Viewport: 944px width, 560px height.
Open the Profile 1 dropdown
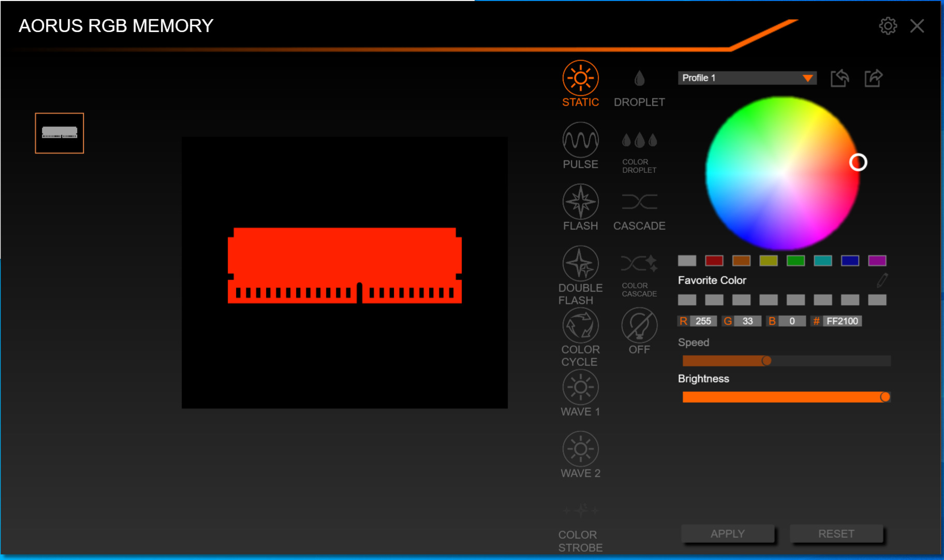[x=747, y=78]
